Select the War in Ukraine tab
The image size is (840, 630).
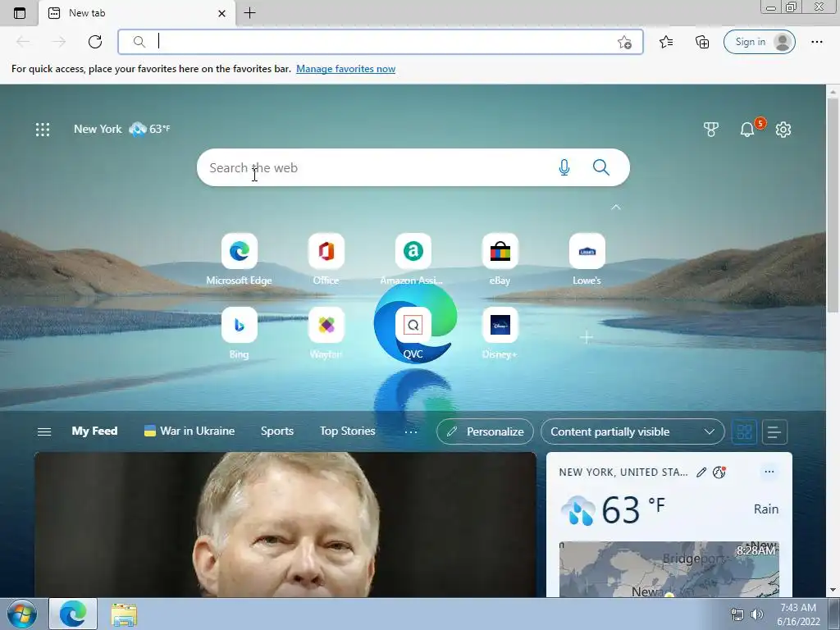pyautogui.click(x=189, y=431)
